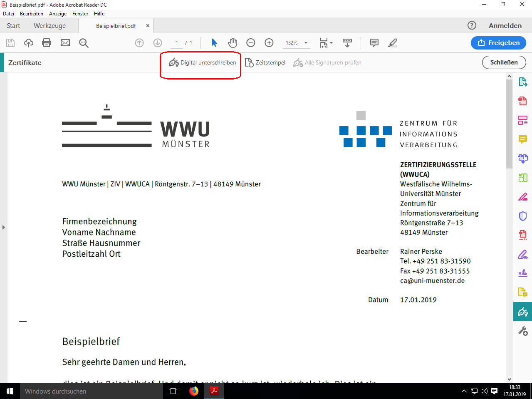Expand the page fit options dropdown

click(331, 43)
